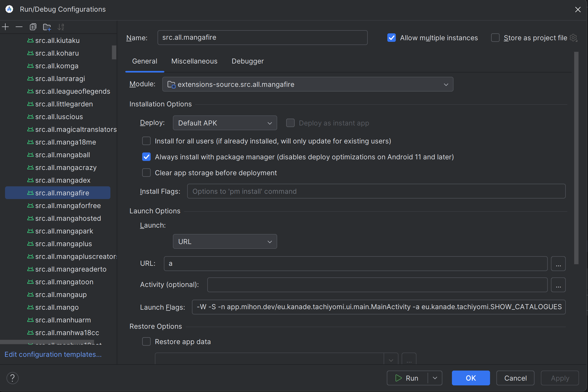The width and height of the screenshot is (588, 392).
Task: Click the Remove Configuration minus icon
Action: point(19,27)
